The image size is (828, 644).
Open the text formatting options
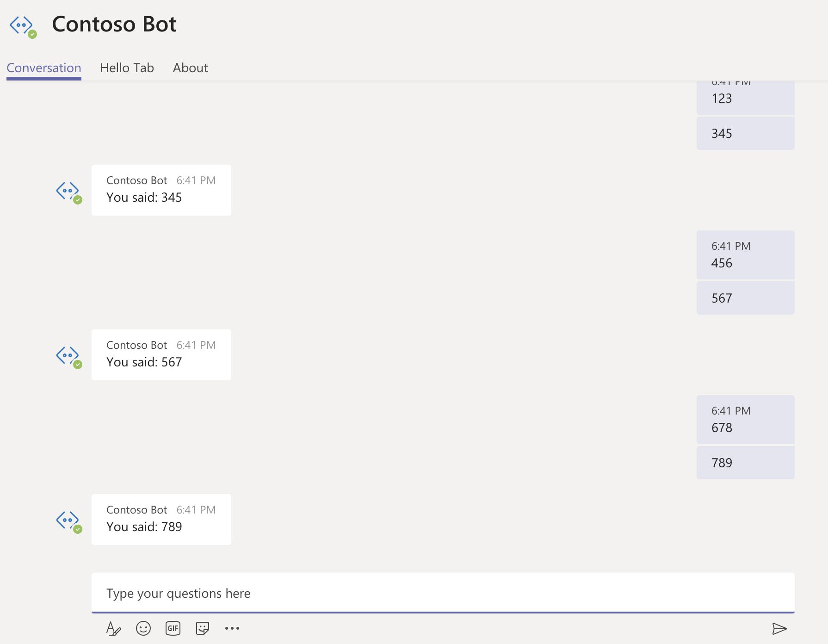pos(113,628)
